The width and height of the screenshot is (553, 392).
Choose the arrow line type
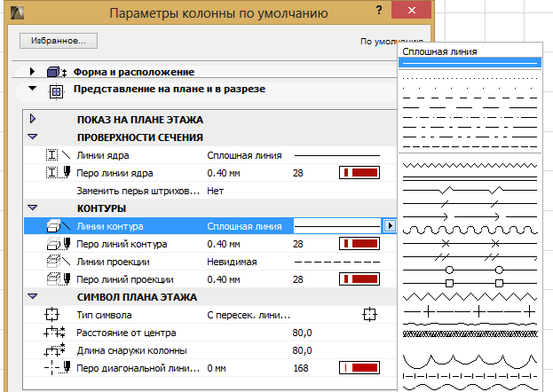(x=470, y=216)
